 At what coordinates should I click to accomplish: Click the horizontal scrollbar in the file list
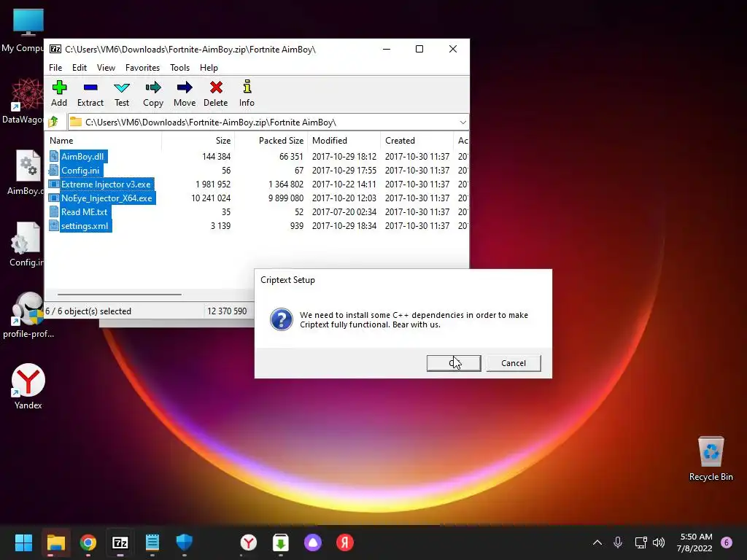point(119,295)
